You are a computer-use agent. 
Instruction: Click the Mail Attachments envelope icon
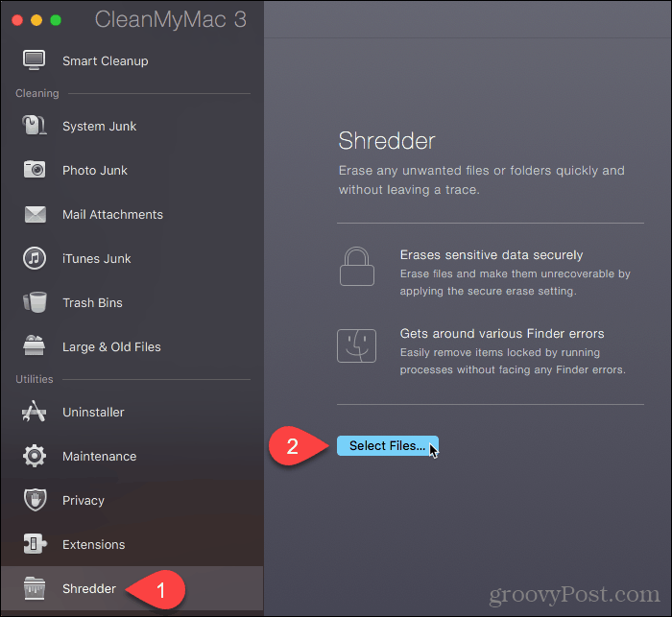click(x=36, y=214)
